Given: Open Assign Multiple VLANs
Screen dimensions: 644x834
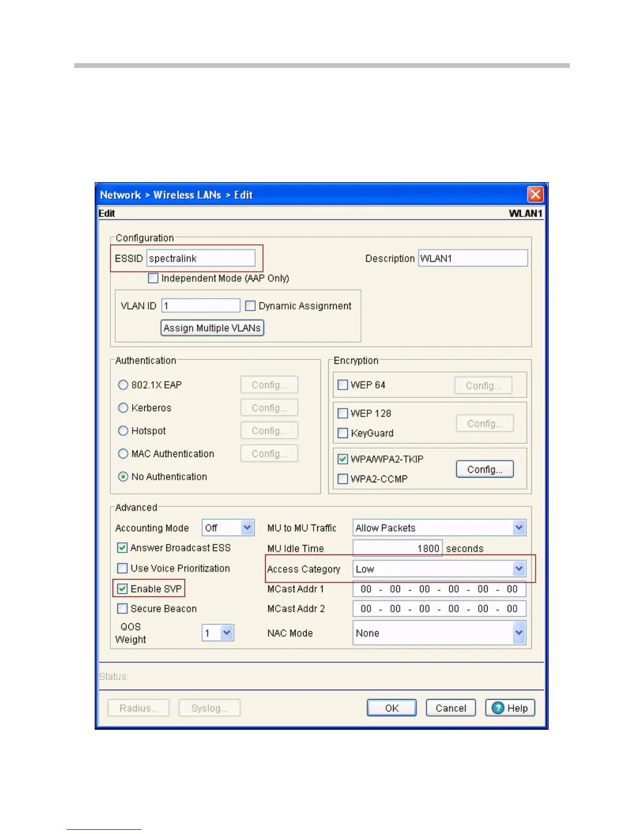Looking at the screenshot, I should point(212,327).
